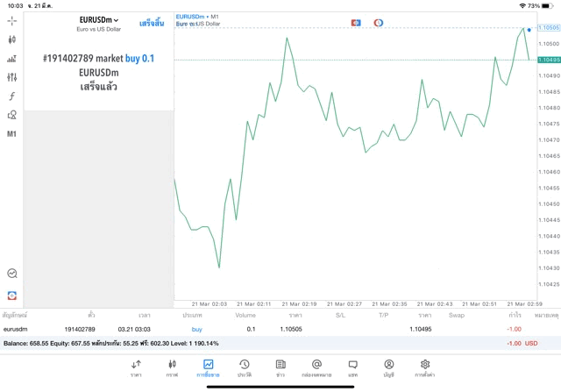Image resolution: width=561 pixels, height=392 pixels.
Task: Expand the EURUSDm symbol dropdown
Action: 99,20
